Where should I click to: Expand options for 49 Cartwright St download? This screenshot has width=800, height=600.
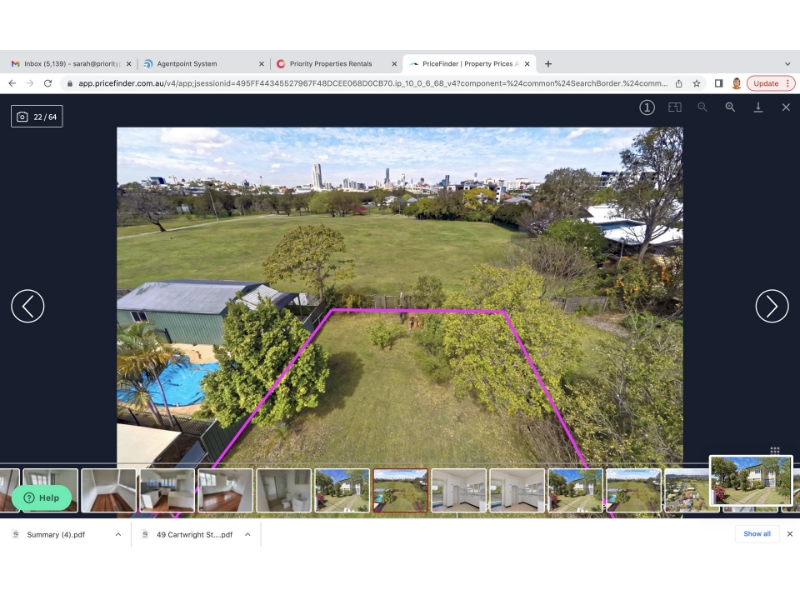pos(247,535)
